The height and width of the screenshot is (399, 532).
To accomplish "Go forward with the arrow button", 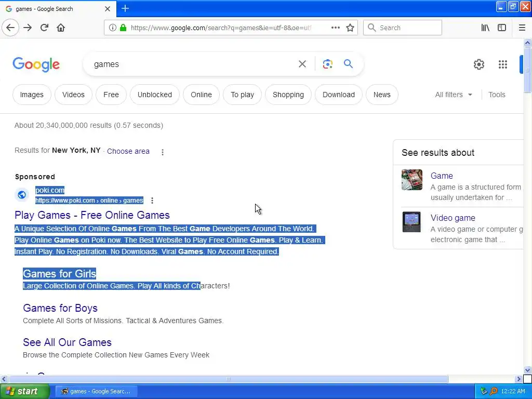I will (28, 28).
